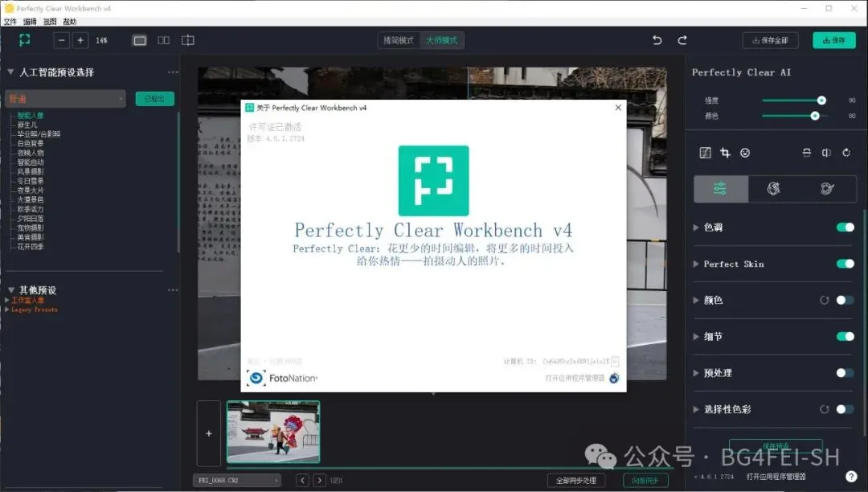Redo the last adjustment
The height and width of the screenshot is (492, 868).
point(682,40)
